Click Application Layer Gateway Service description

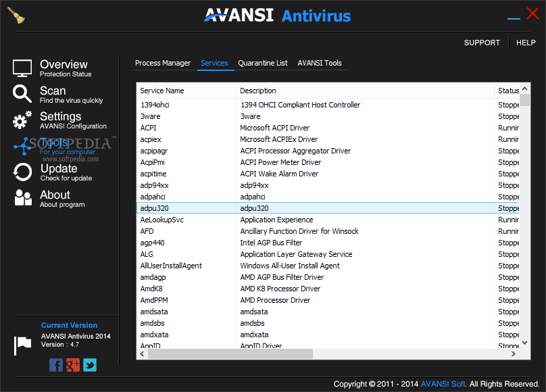tap(296, 254)
